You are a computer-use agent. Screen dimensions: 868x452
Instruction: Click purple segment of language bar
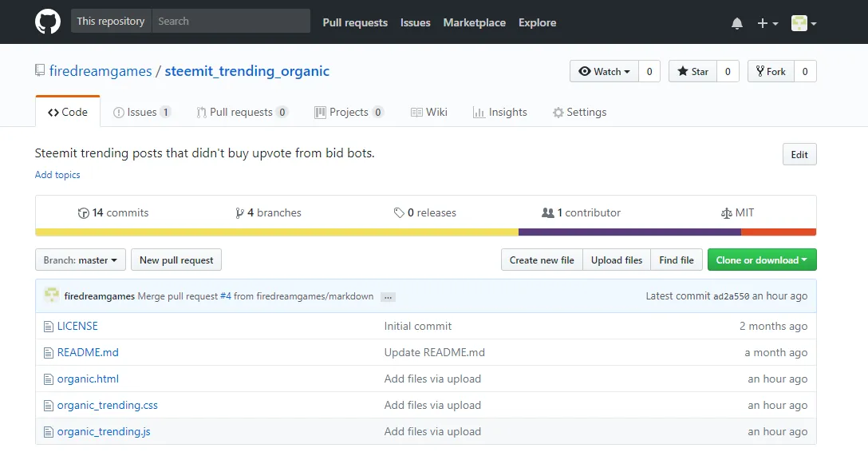click(x=630, y=232)
